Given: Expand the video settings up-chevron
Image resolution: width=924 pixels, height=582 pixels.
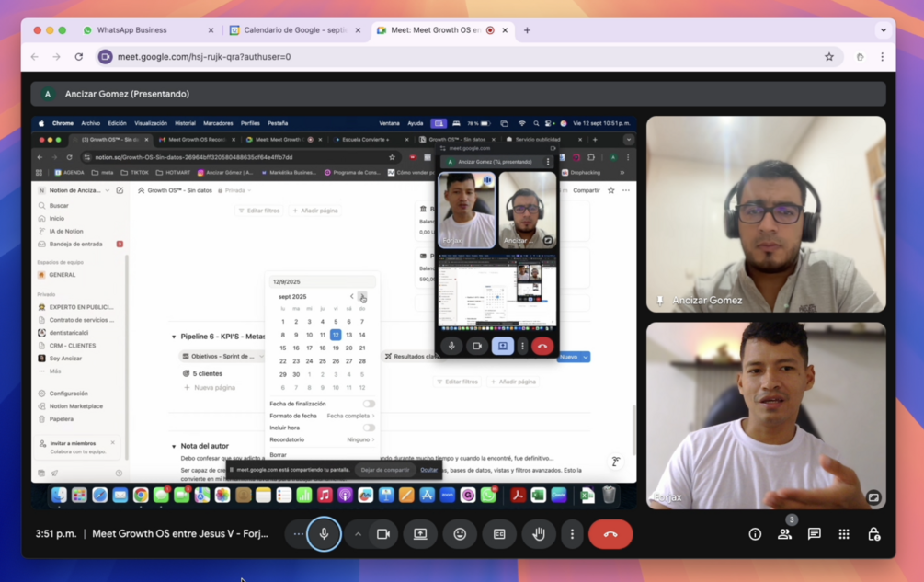Looking at the screenshot, I should point(358,534).
